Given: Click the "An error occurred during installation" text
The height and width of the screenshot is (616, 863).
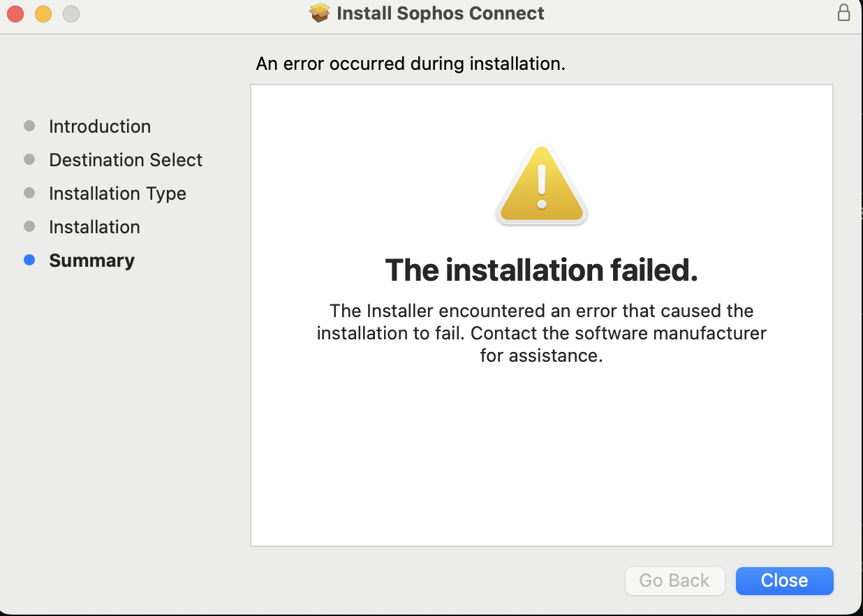Looking at the screenshot, I should pos(411,64).
